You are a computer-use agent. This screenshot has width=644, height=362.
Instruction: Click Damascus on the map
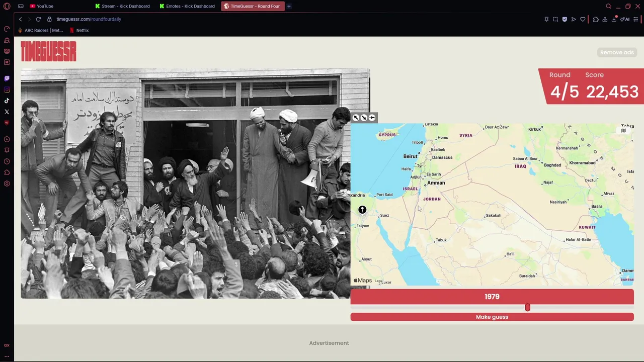click(441, 157)
